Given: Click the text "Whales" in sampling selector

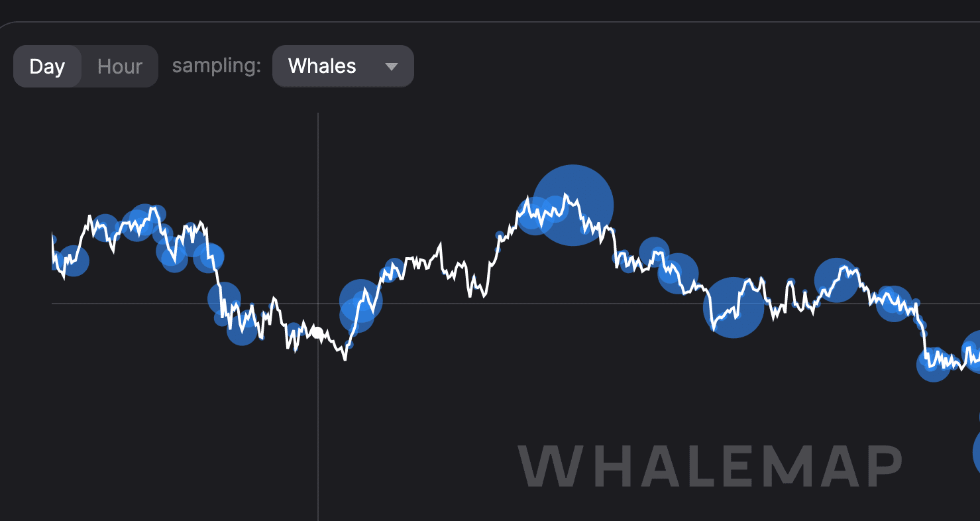Looking at the screenshot, I should pyautogui.click(x=322, y=66).
